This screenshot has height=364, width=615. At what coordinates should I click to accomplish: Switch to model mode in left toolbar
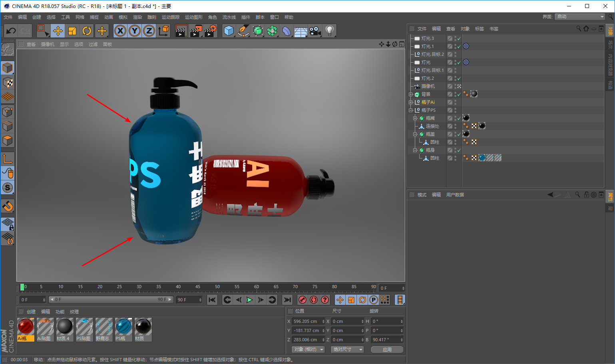click(x=8, y=68)
